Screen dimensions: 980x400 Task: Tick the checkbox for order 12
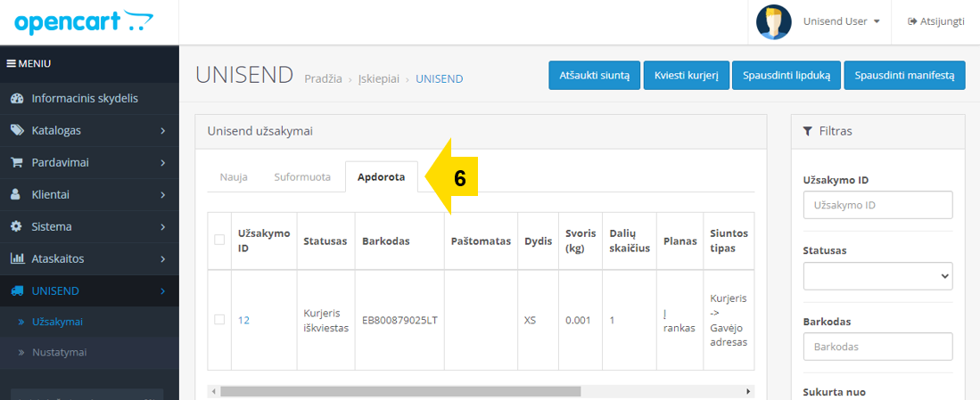pos(219,320)
